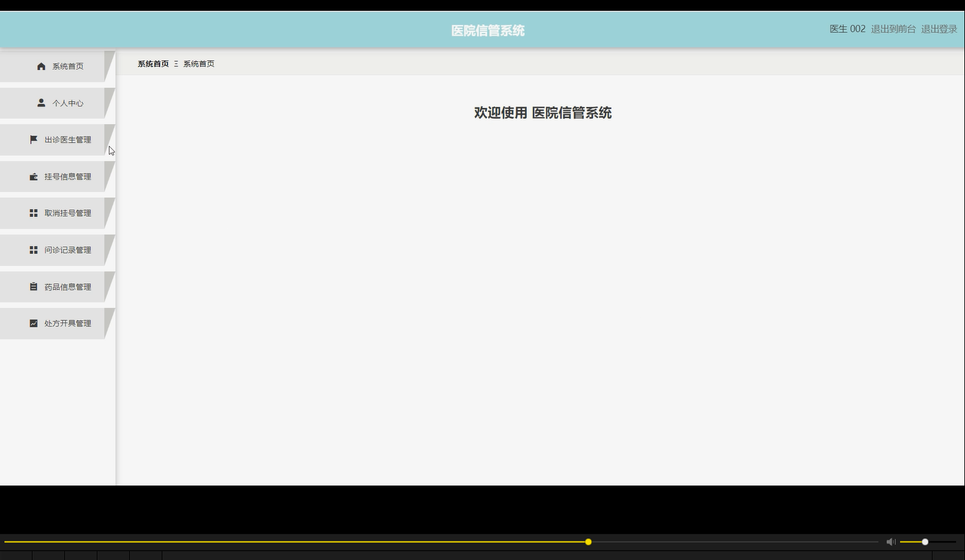This screenshot has height=560, width=965.
Task: Click the wallet icon beside 挂号信息管理
Action: click(34, 176)
